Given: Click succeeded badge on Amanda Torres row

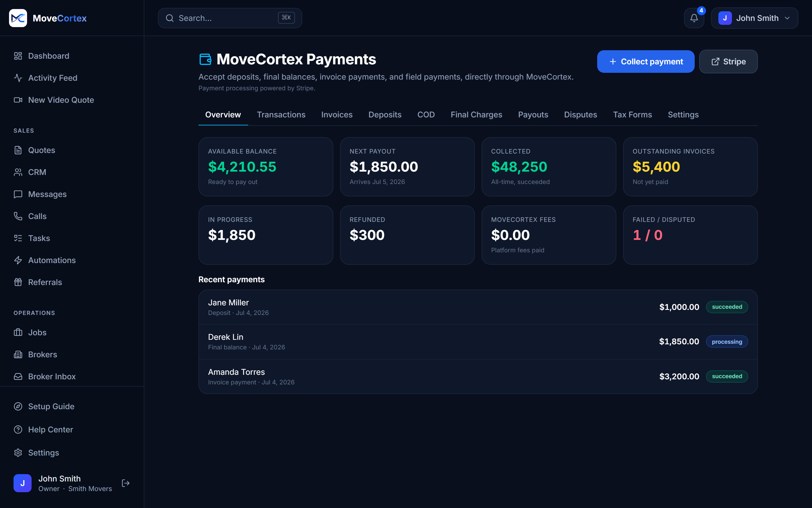Looking at the screenshot, I should [727, 376].
